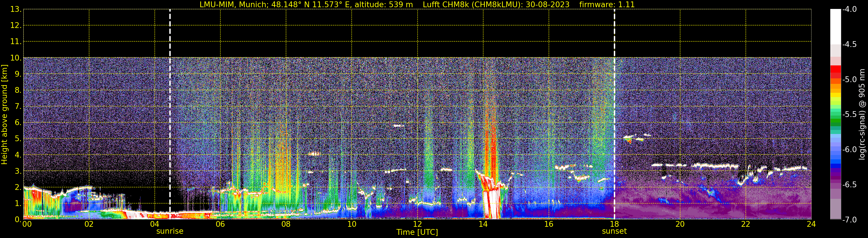Screen dimensions: 868x238
Task: Click the time axis tick '14'
Action: click(483, 224)
